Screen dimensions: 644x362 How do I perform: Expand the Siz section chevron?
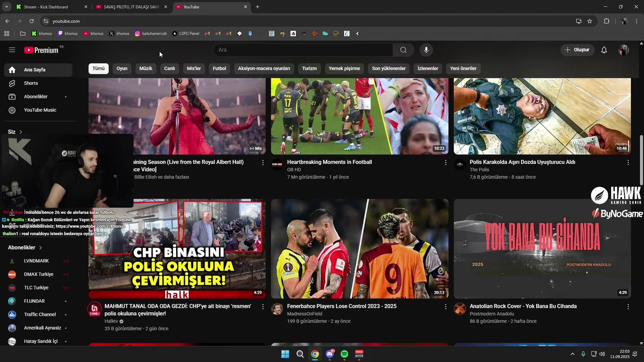pos(21,132)
